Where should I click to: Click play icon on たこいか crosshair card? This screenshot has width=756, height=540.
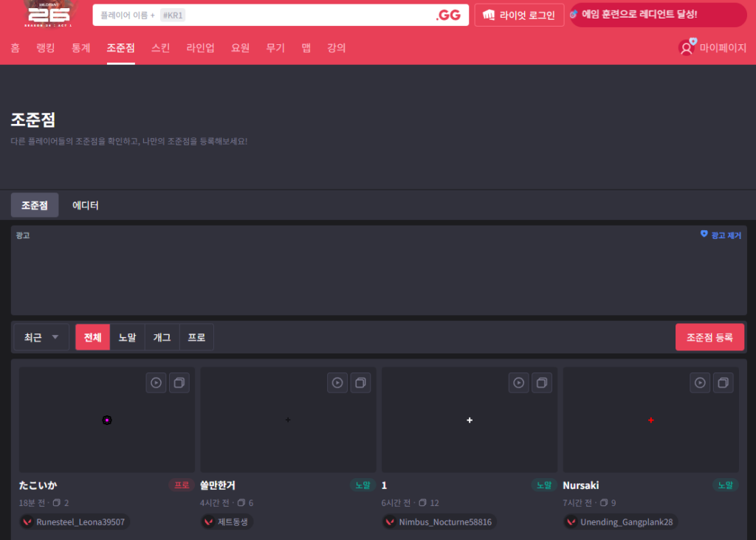pyautogui.click(x=156, y=383)
